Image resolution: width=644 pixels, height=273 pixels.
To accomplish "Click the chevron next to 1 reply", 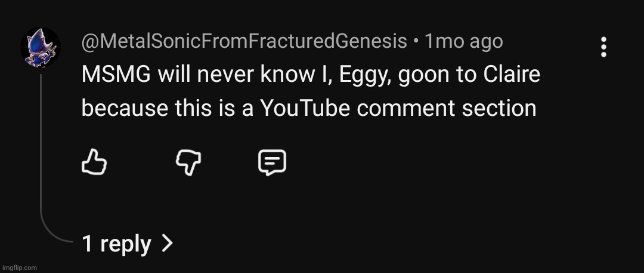I will click(168, 243).
